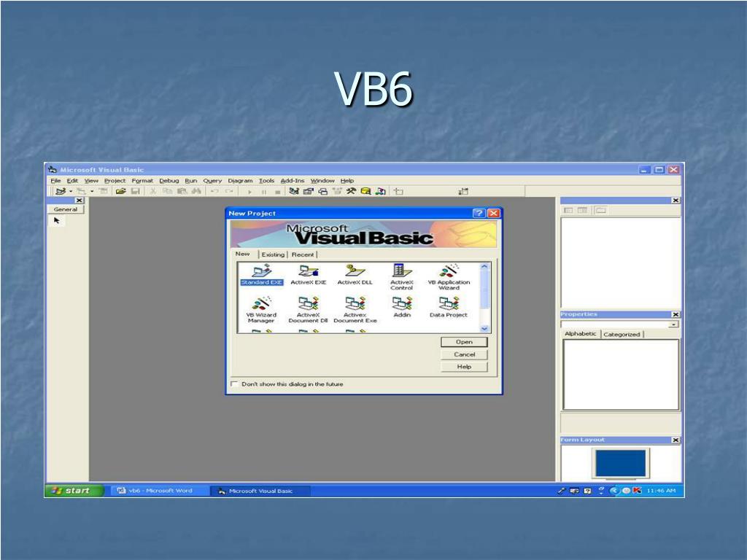The image size is (747, 560).
Task: Click the Paste toolbar icon
Action: 182,192
